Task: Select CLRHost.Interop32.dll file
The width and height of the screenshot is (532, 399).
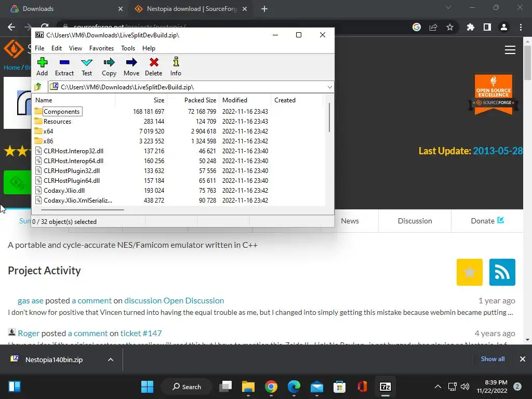Action: point(73,151)
